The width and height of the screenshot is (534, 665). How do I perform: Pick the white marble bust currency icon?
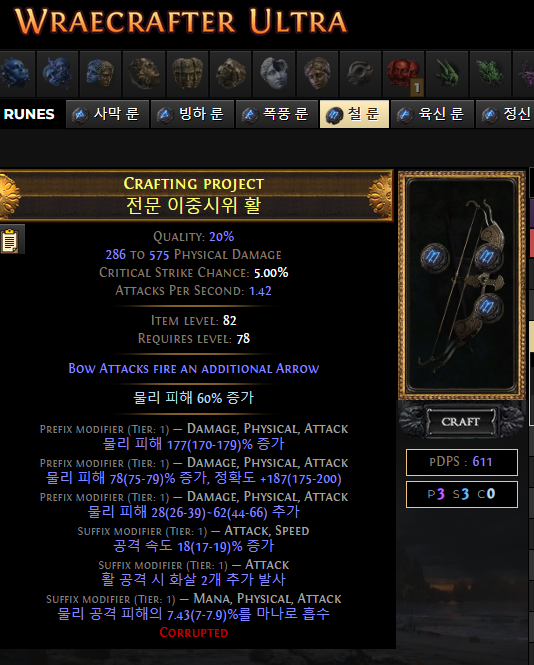coord(274,74)
